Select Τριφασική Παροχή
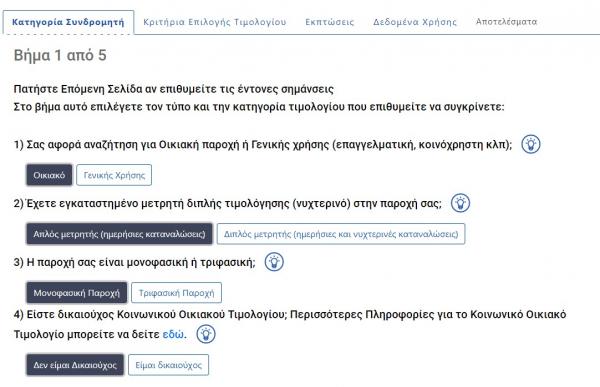Viewport: 600px width, 387px height. point(176,293)
